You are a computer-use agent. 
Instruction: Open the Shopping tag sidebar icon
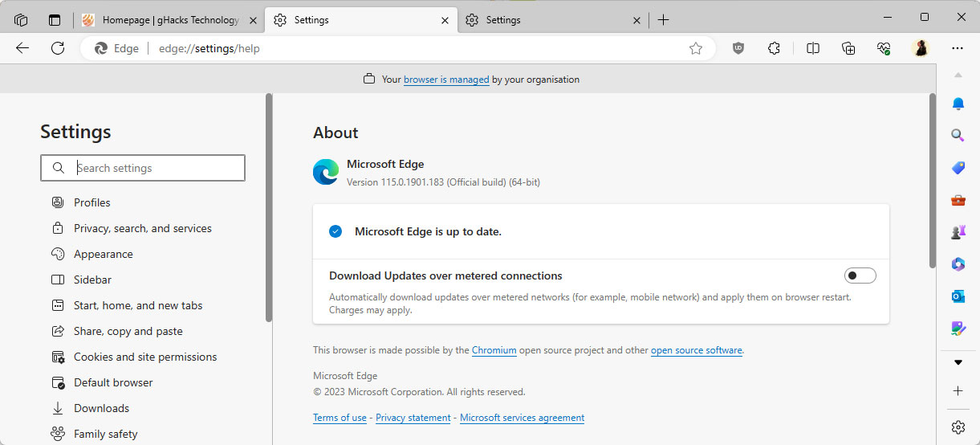click(958, 168)
